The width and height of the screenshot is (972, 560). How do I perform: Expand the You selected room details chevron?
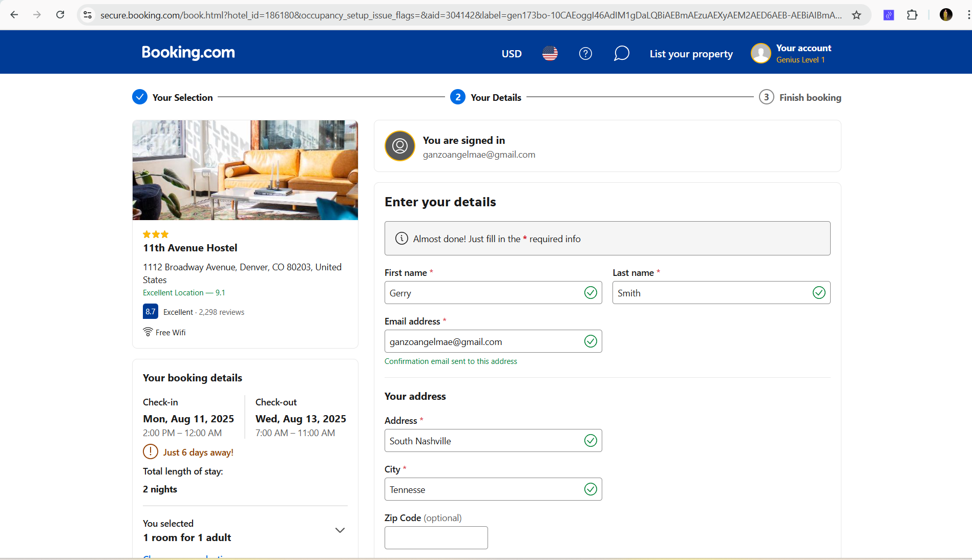point(340,530)
